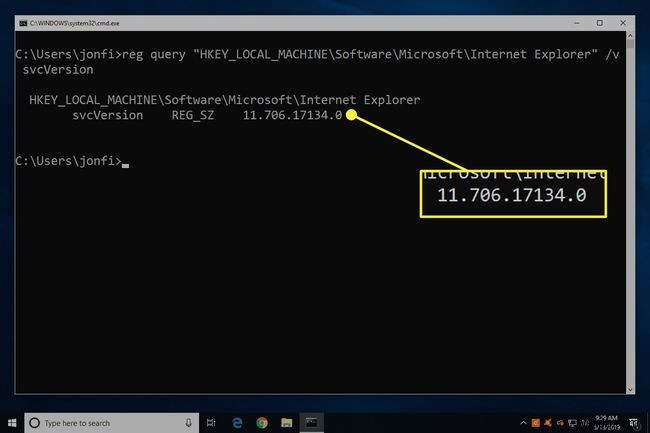The height and width of the screenshot is (433, 650).
Task: Click the svcVersion value 11.706.17134.0 output
Action: point(293,115)
